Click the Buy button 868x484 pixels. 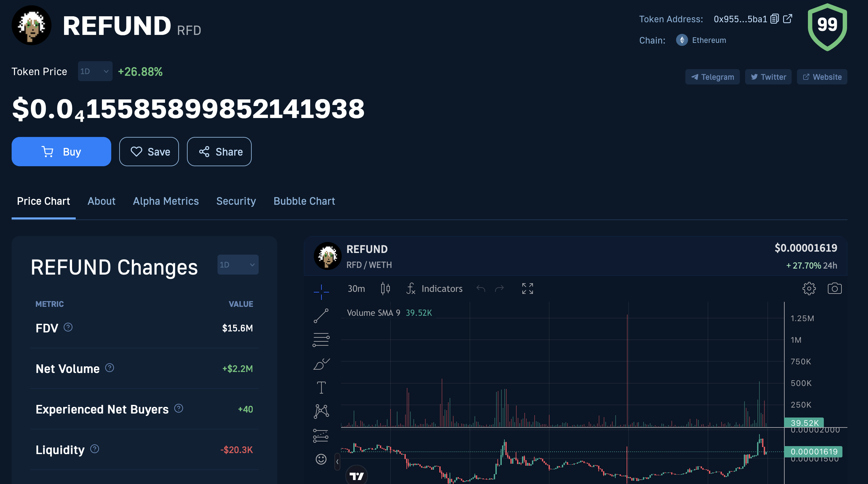pos(61,151)
